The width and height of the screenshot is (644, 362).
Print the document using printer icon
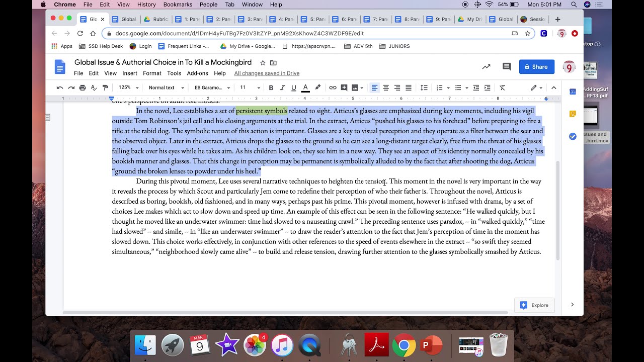tap(83, 87)
